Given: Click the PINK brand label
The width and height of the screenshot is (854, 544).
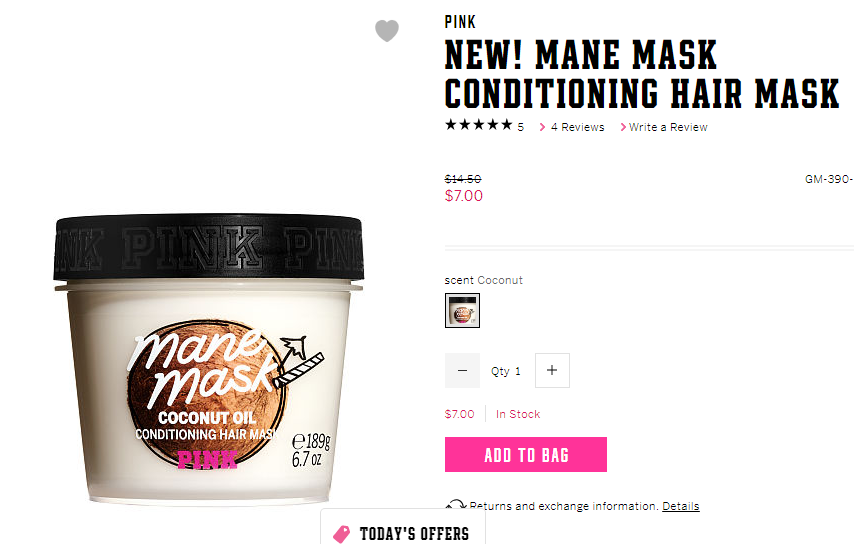Looking at the screenshot, I should point(460,22).
